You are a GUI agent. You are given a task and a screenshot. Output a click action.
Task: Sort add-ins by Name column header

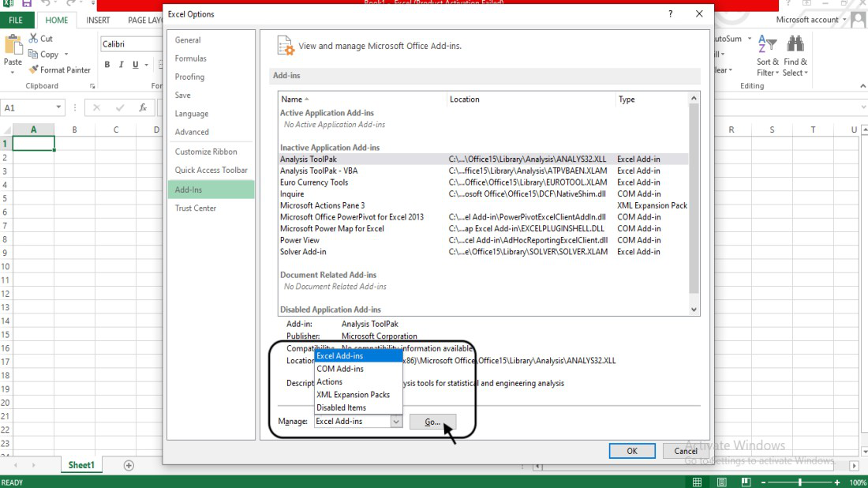click(363, 99)
